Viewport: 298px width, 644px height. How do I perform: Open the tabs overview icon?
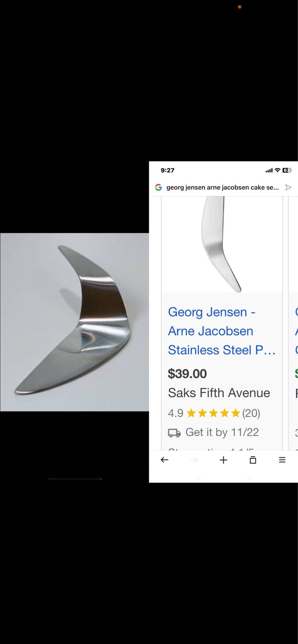pyautogui.click(x=253, y=460)
